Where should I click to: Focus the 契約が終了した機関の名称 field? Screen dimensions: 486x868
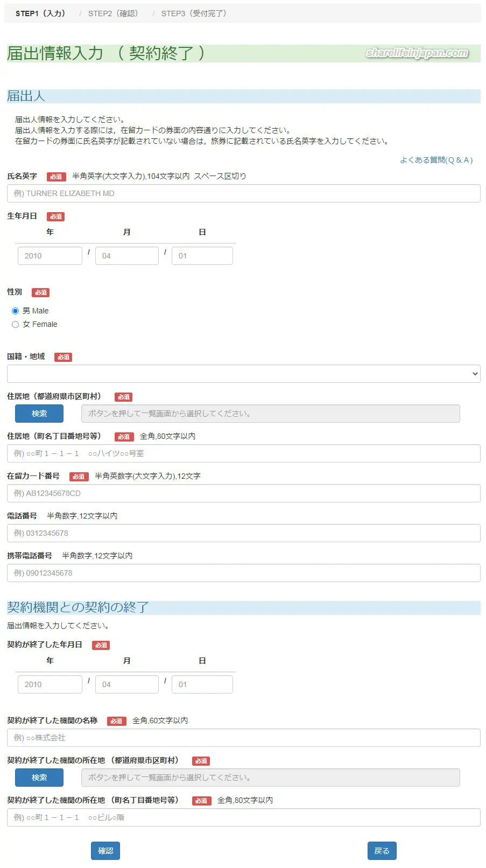click(243, 738)
